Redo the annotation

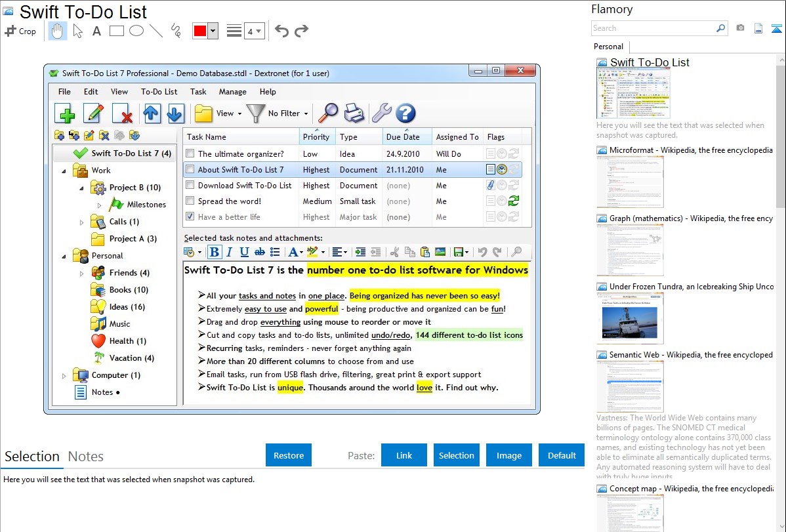click(x=301, y=31)
